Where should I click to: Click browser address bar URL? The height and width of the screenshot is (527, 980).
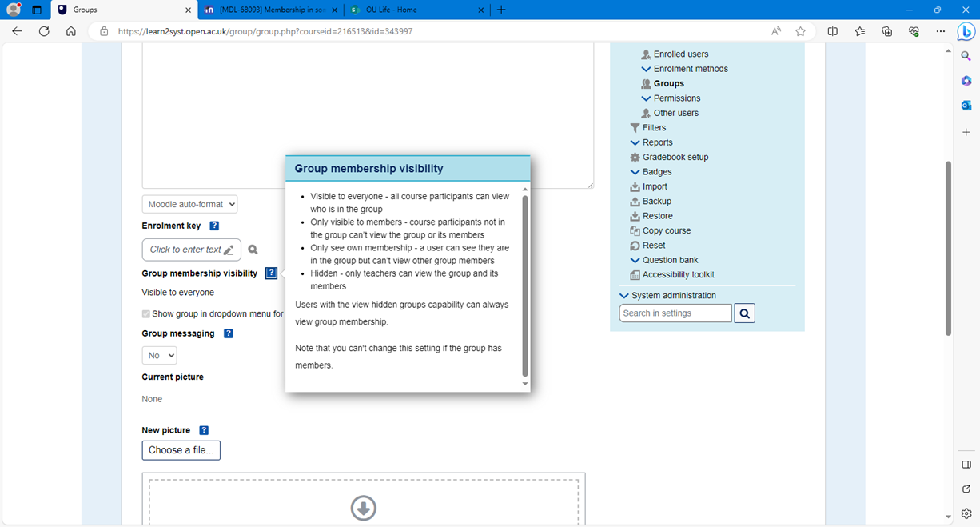pos(265,31)
